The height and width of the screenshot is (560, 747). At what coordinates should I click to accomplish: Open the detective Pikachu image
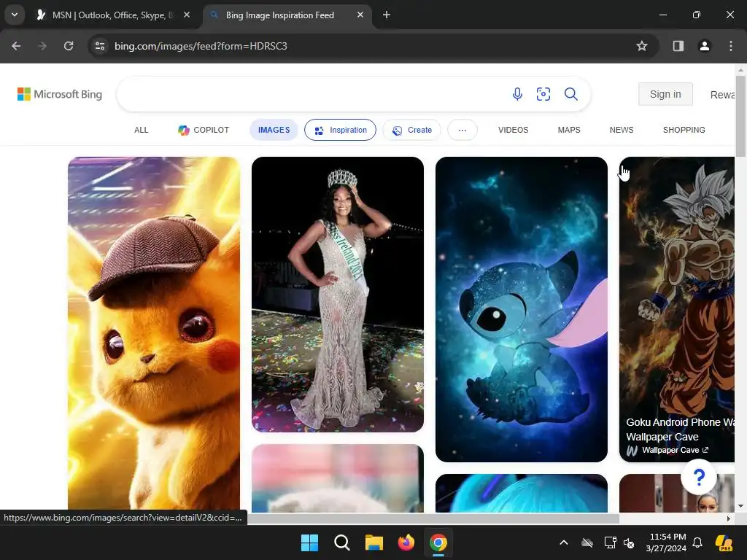click(154, 333)
